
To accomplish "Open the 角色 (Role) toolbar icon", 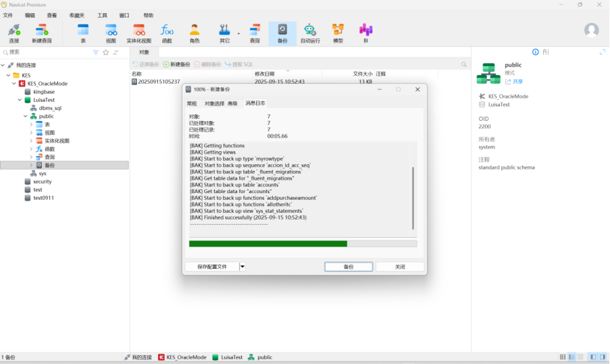I will pyautogui.click(x=195, y=32).
